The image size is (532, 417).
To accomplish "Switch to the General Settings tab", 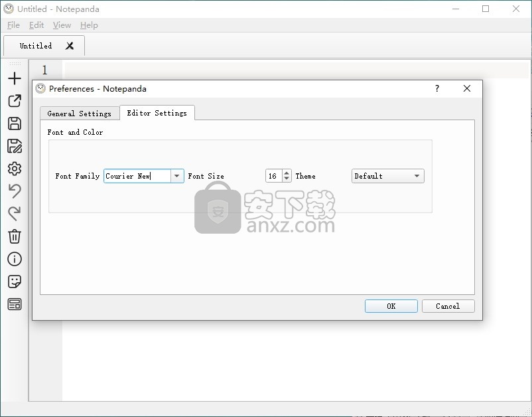I will click(x=80, y=114).
